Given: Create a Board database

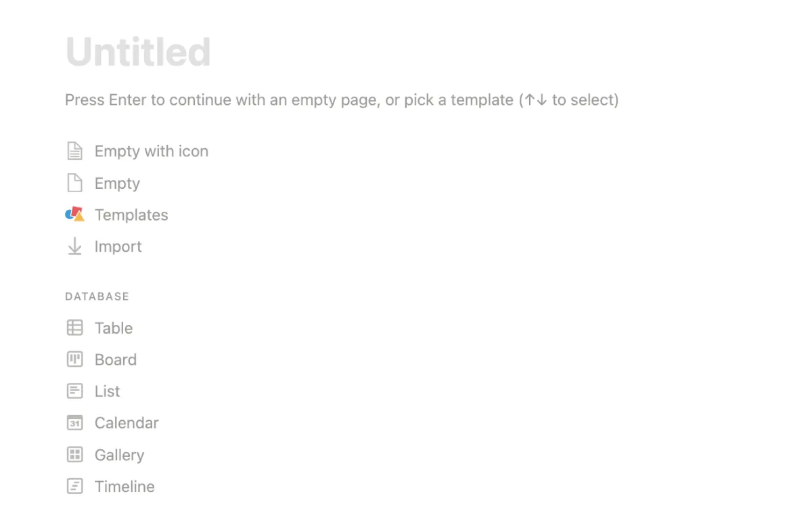Looking at the screenshot, I should 116,359.
